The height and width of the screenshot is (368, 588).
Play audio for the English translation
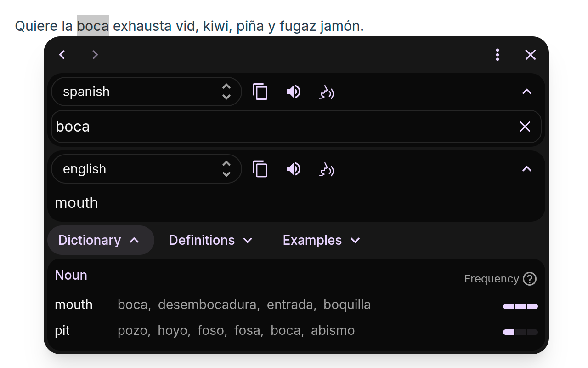tap(293, 169)
